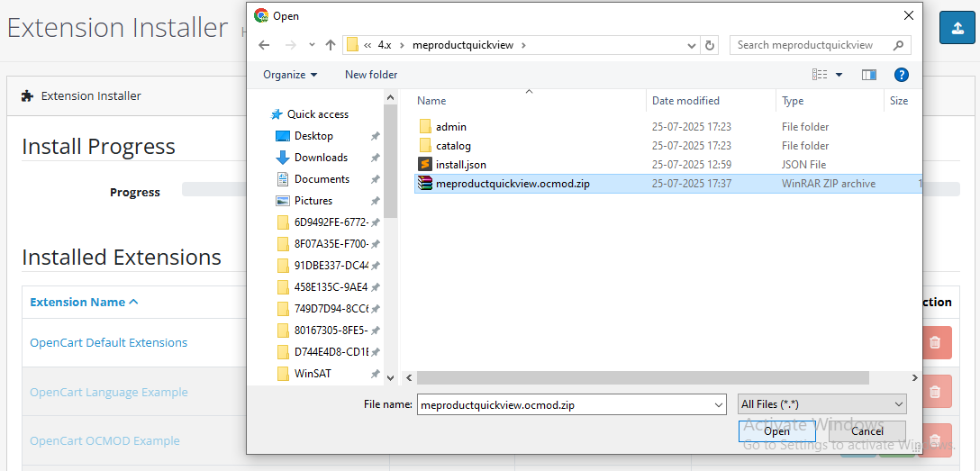Click the file list scroll right arrow
980x471 pixels.
click(914, 378)
